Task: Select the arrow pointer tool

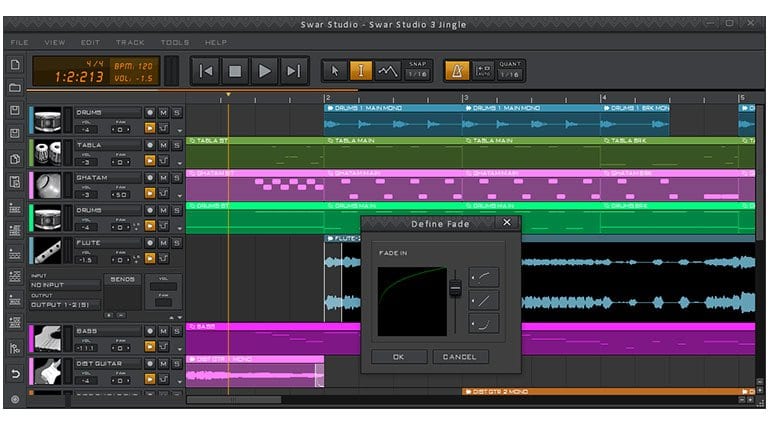Action: (x=335, y=71)
